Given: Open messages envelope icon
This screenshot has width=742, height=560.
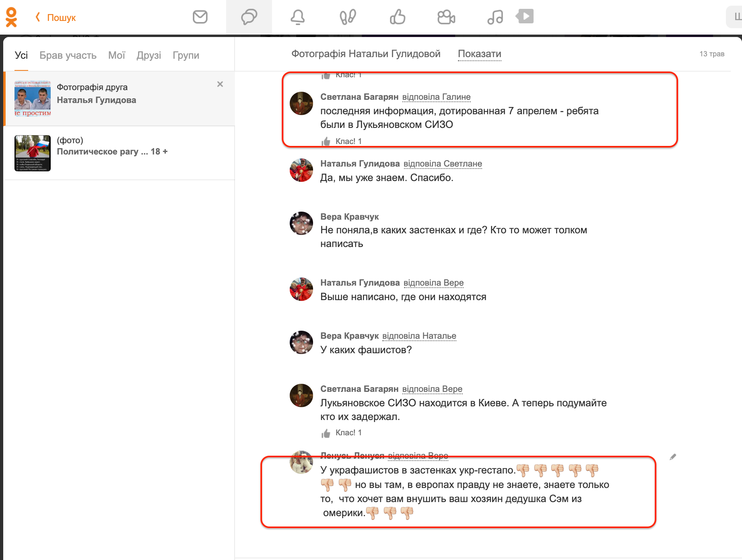Looking at the screenshot, I should (x=200, y=17).
